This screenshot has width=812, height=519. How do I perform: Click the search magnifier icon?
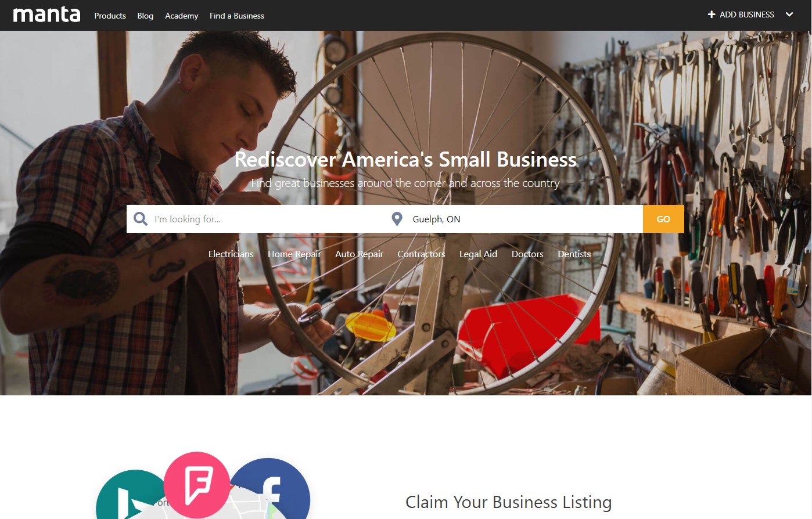coord(141,219)
